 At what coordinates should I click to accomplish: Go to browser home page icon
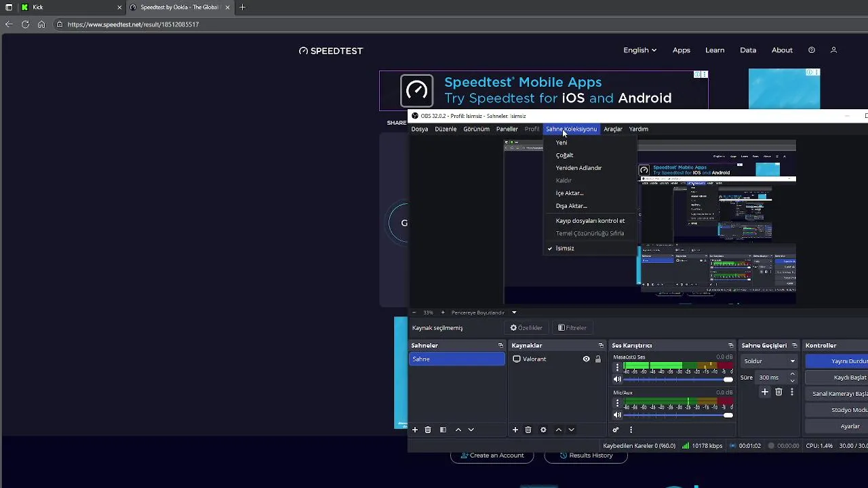41,24
